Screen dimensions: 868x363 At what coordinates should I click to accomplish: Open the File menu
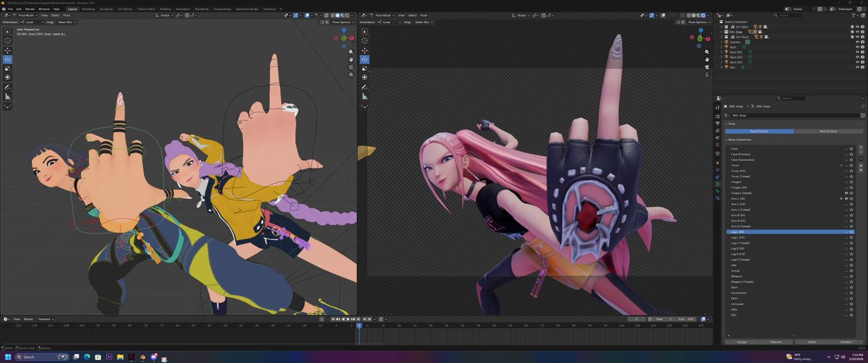coord(11,9)
